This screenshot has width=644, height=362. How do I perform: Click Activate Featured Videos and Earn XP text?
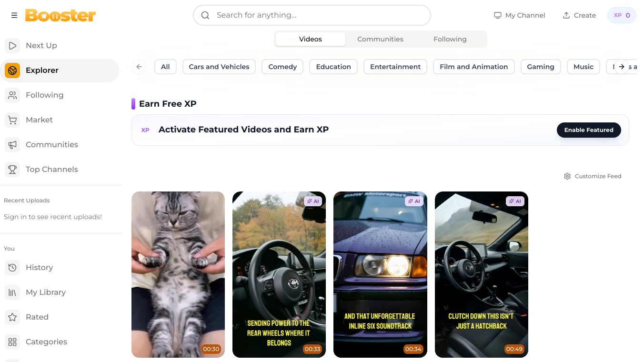pyautogui.click(x=243, y=130)
